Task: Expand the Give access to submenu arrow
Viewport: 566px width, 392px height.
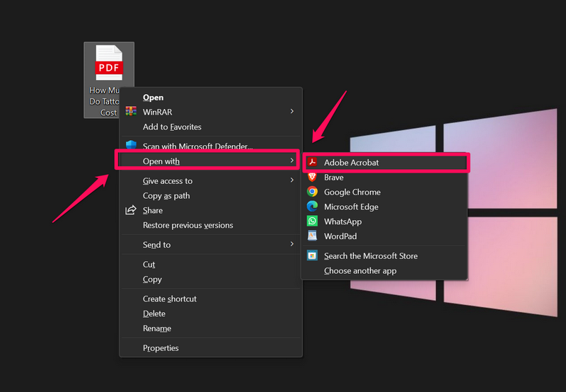Action: (x=292, y=180)
